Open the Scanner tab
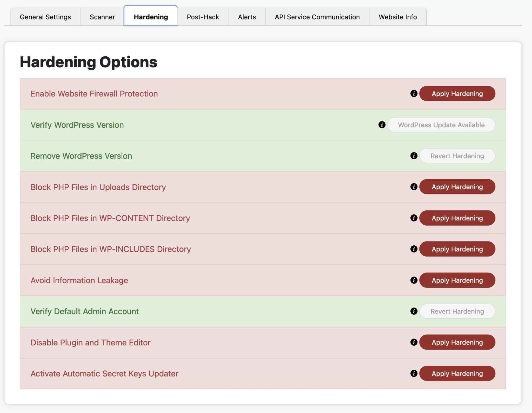Screen dimensions: 532x413 (x=102, y=17)
